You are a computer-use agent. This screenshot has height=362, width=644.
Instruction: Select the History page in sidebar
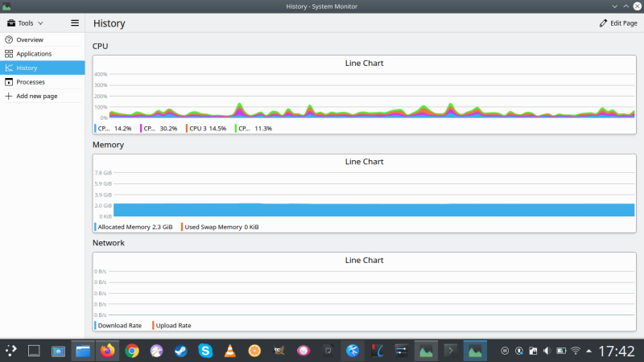(x=27, y=68)
